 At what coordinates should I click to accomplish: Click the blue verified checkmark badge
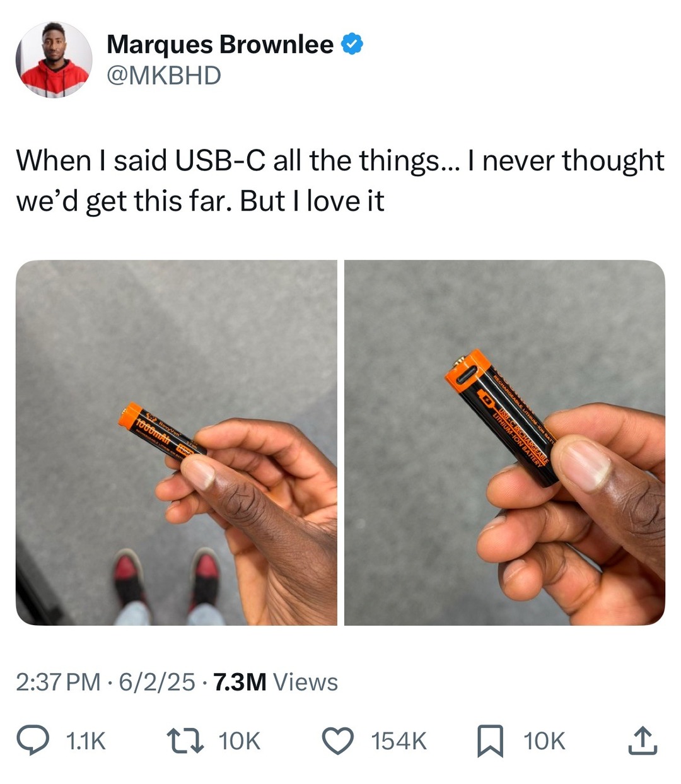[352, 44]
